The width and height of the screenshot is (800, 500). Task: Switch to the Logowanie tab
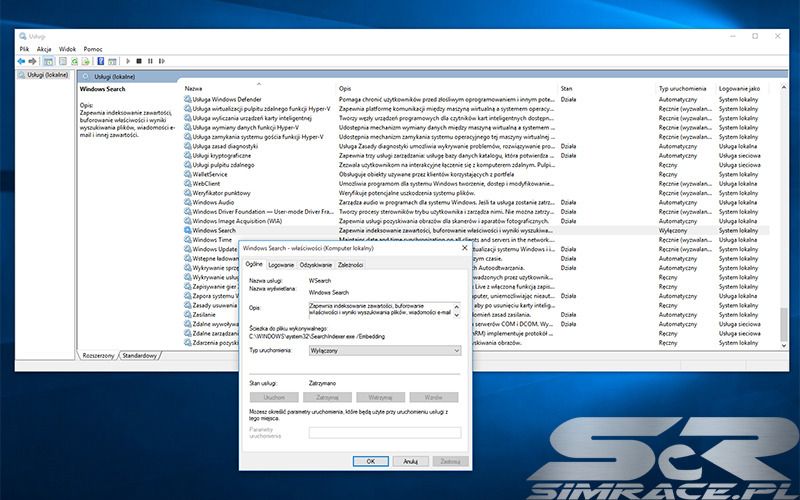pyautogui.click(x=281, y=264)
